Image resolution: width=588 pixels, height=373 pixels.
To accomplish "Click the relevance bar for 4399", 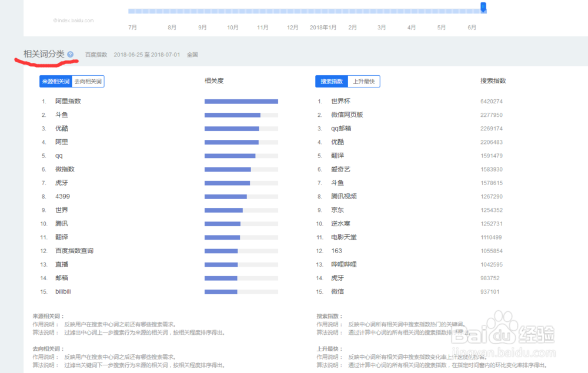I will click(241, 197).
